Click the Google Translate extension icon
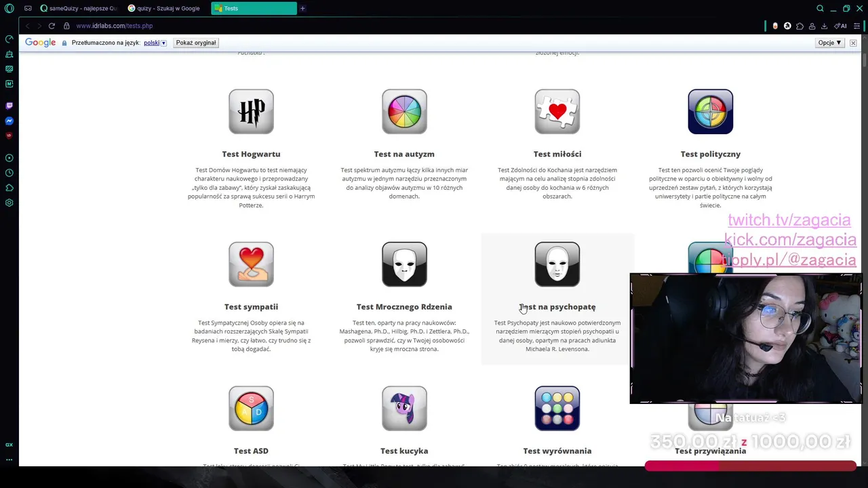 click(x=787, y=26)
